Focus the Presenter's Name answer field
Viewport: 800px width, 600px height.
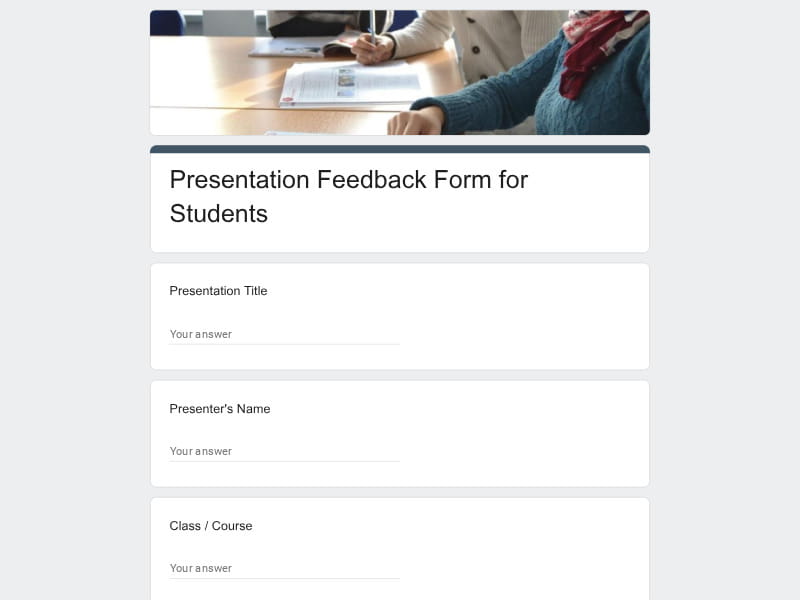click(x=284, y=451)
